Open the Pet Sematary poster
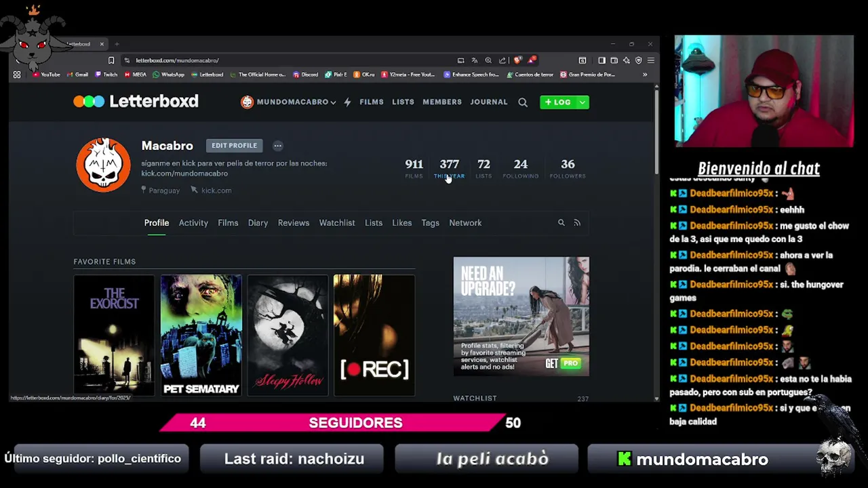Image resolution: width=868 pixels, height=488 pixels. [x=201, y=335]
